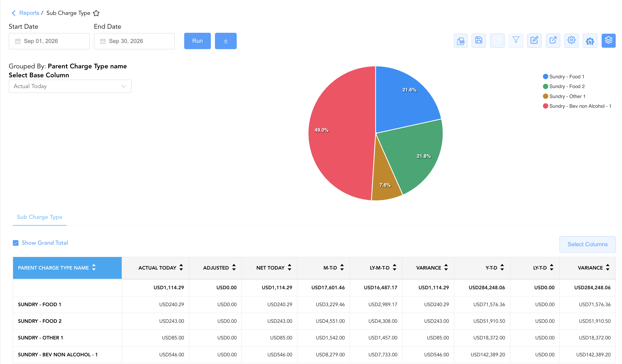Viewport: 622px width, 364px height.
Task: Open the Select Columns button
Action: point(588,244)
